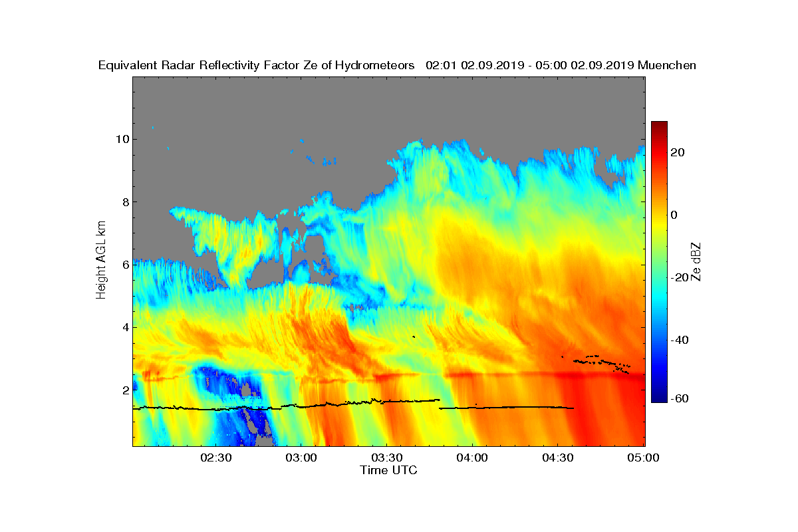
Task: Click the plot title text
Action: point(397,65)
